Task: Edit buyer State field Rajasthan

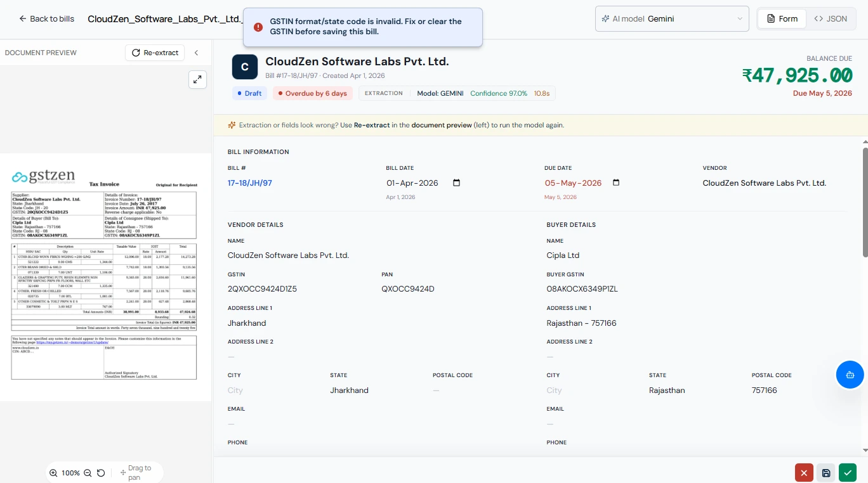Action: pyautogui.click(x=667, y=390)
